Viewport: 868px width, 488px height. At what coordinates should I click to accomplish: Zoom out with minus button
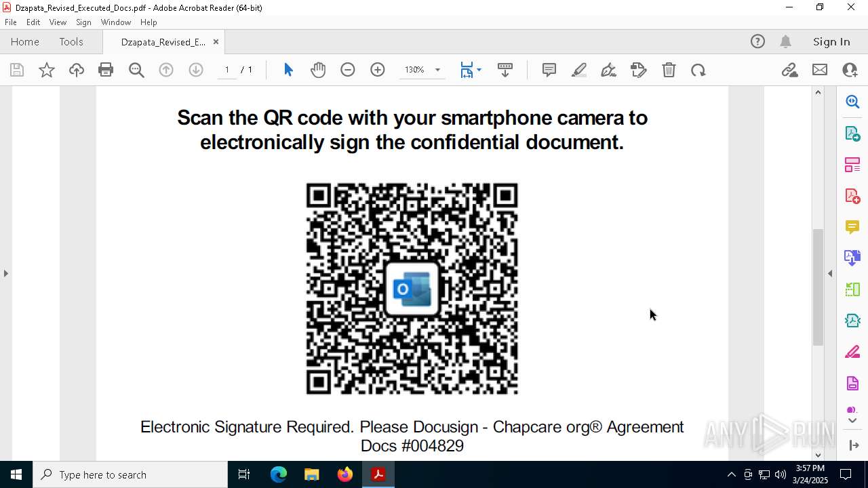(348, 70)
